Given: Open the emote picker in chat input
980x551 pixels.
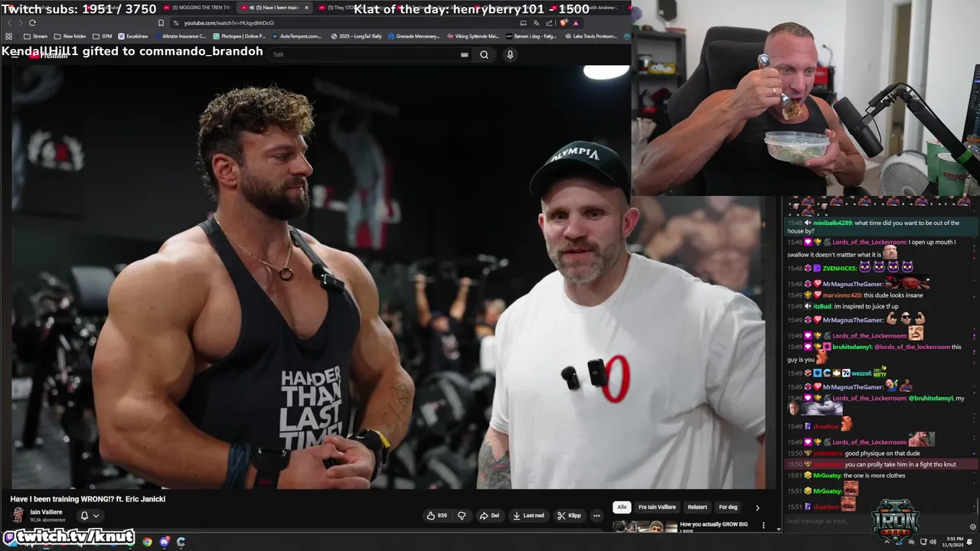Looking at the screenshot, I should (973, 527).
